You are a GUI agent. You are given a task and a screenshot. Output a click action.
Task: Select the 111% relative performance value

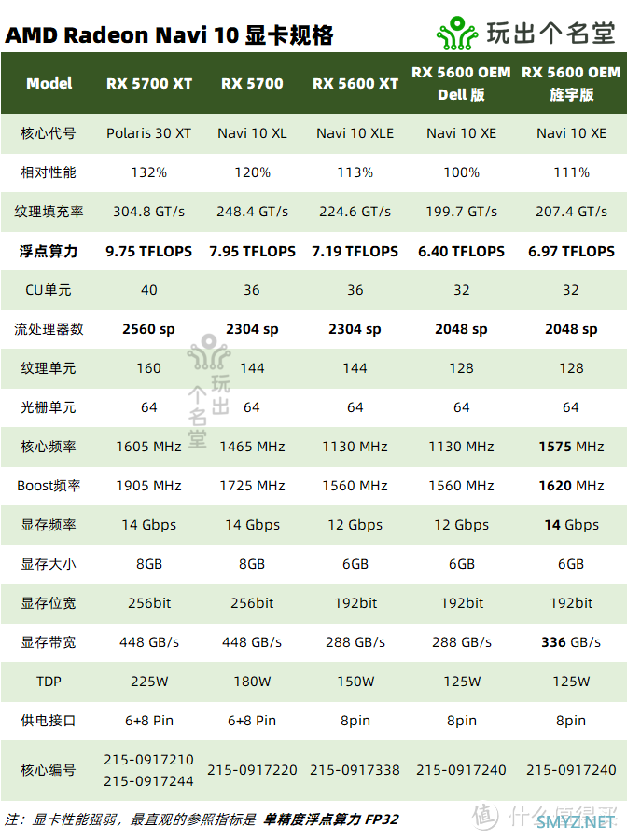pyautogui.click(x=571, y=172)
